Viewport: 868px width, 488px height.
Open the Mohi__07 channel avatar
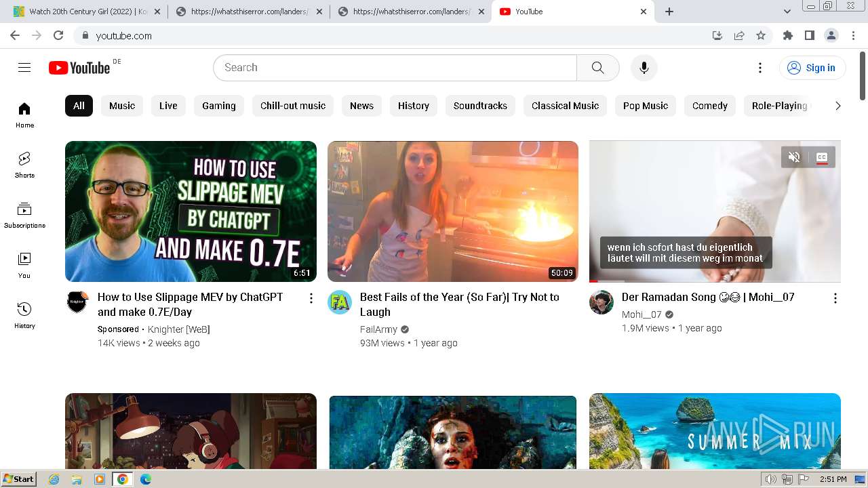pos(601,302)
